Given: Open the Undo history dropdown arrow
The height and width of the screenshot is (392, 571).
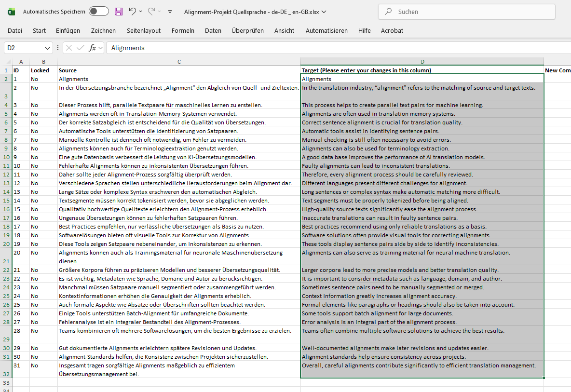Looking at the screenshot, I should [x=140, y=12].
